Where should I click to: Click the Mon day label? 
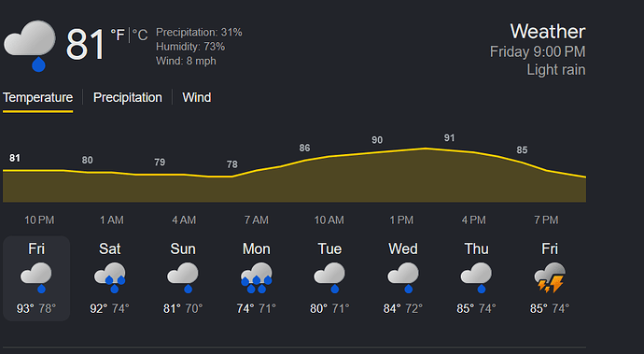[x=257, y=248]
